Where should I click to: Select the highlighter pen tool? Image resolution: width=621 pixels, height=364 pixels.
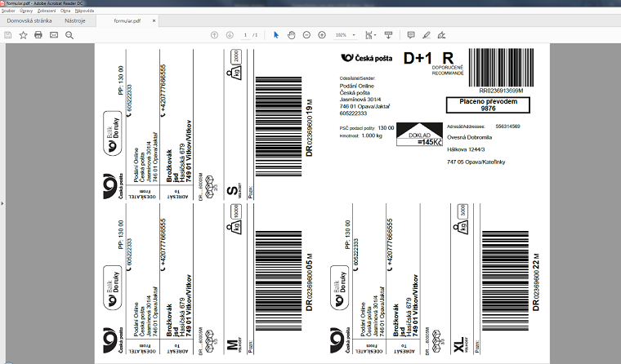pos(427,35)
